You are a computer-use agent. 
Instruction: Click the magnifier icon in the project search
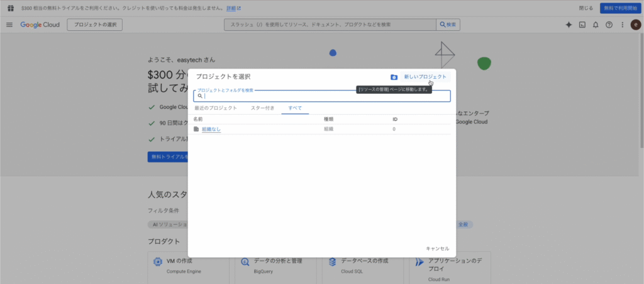coord(200,96)
